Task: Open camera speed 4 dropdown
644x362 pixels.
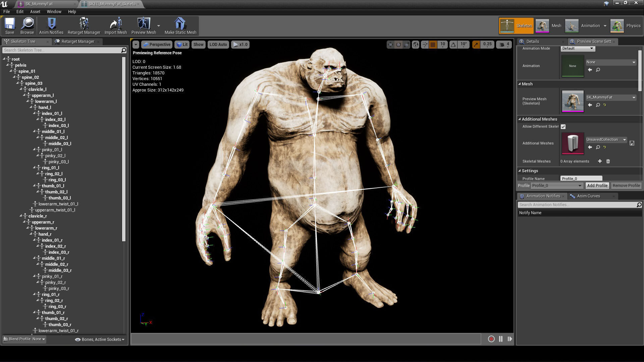Action: click(x=504, y=45)
